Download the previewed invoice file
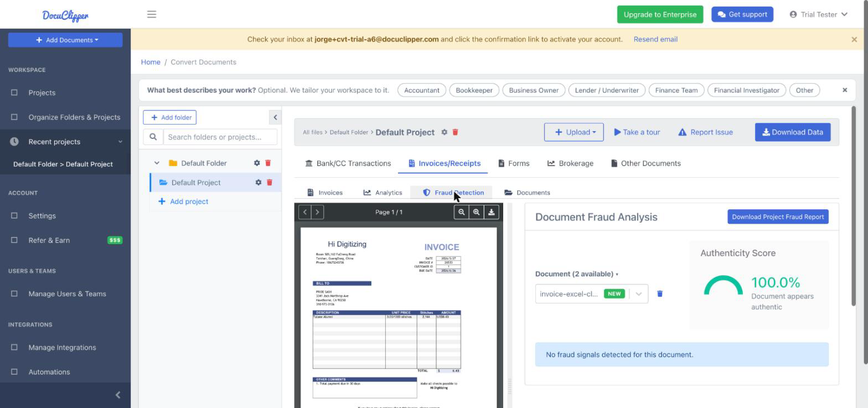 [x=491, y=212]
